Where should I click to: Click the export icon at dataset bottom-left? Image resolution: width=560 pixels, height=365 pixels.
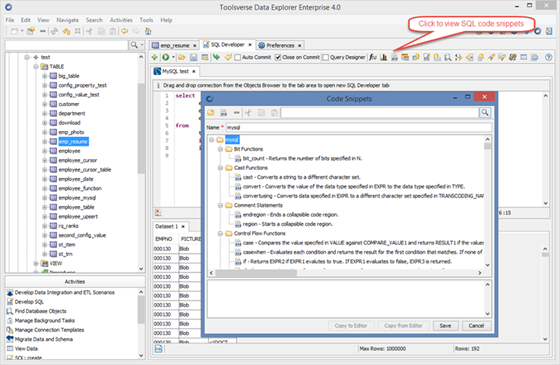click(159, 349)
